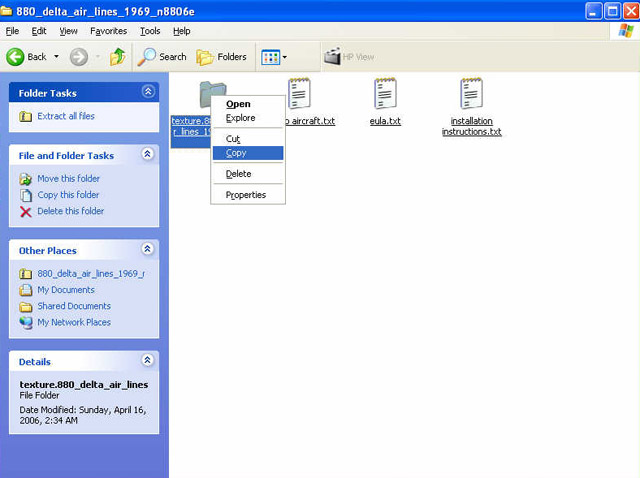Screen dimensions: 640x478
Task: Open the View menu
Action: (68, 31)
